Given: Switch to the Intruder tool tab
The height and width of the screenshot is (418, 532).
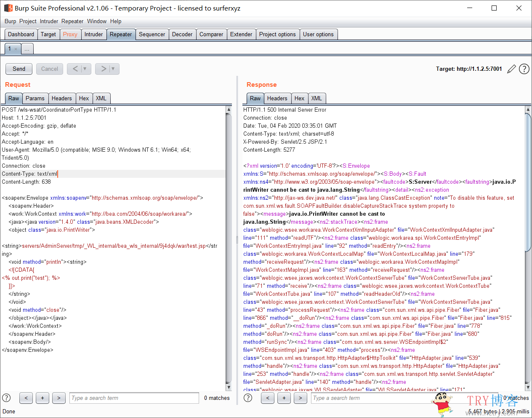Looking at the screenshot, I should click(93, 35).
